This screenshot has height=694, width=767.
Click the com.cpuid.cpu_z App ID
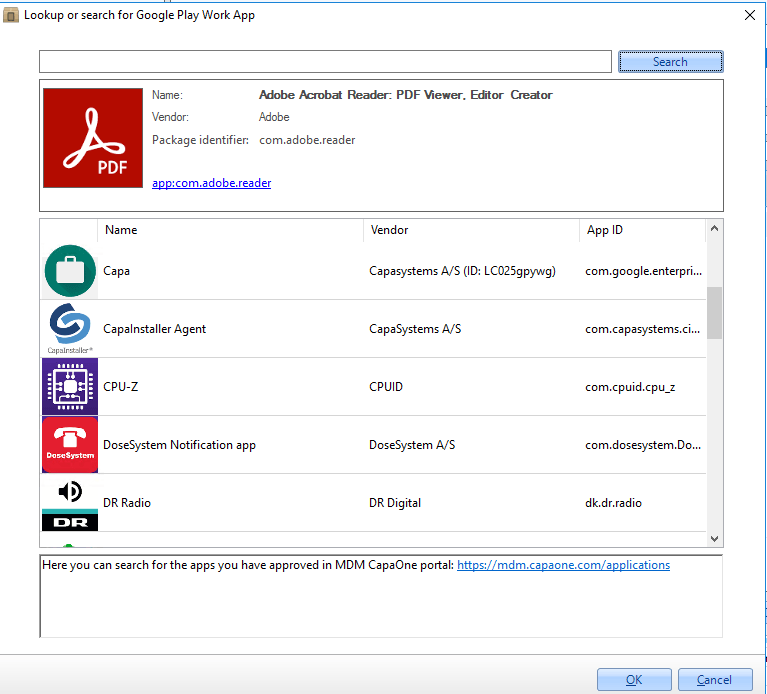(x=630, y=387)
